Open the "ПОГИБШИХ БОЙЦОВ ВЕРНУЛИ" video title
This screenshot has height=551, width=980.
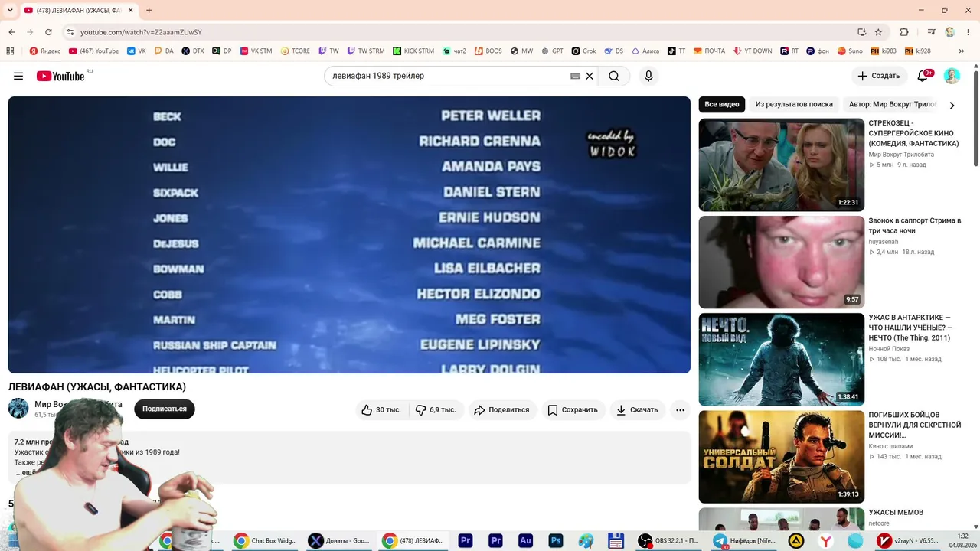[x=914, y=425]
